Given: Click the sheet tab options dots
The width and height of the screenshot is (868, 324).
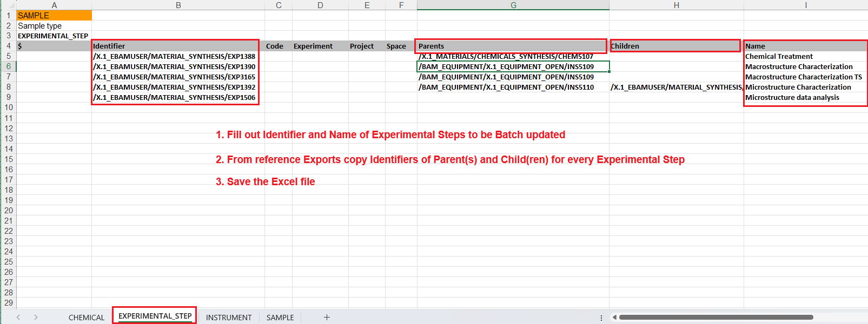Looking at the screenshot, I should pos(601,318).
